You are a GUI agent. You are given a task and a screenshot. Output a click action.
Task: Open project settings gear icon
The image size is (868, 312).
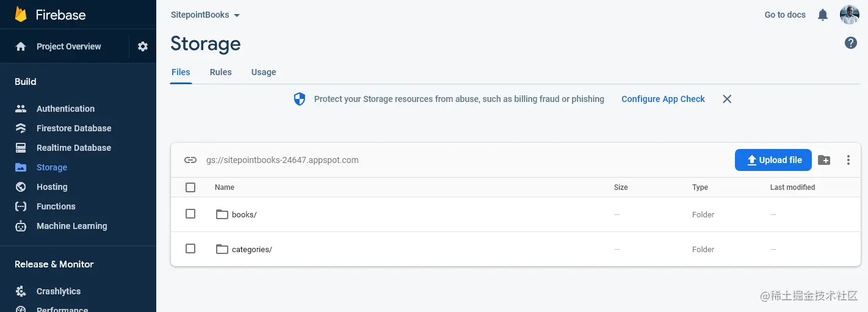pyautogui.click(x=143, y=46)
